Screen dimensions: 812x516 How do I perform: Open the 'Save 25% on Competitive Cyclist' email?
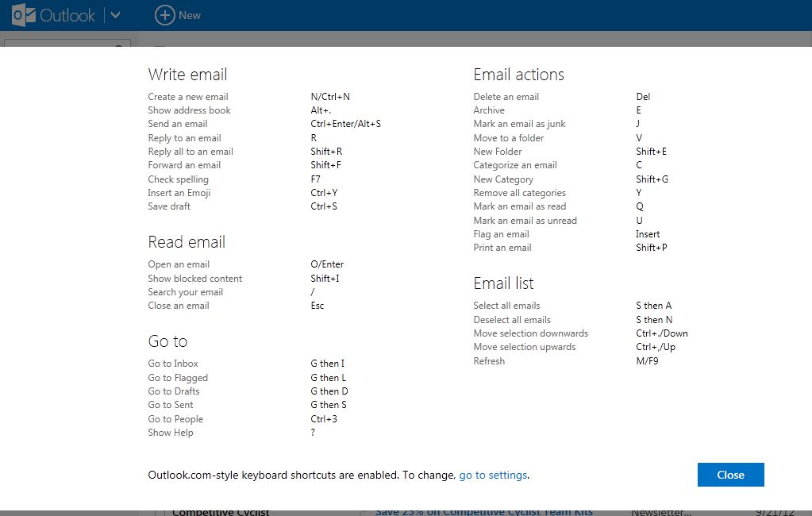click(x=483, y=512)
